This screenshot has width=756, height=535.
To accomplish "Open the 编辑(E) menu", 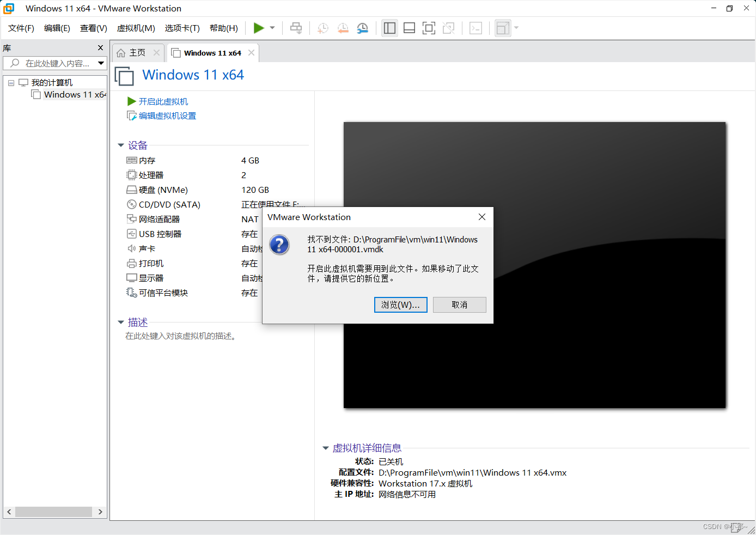I will (x=57, y=28).
